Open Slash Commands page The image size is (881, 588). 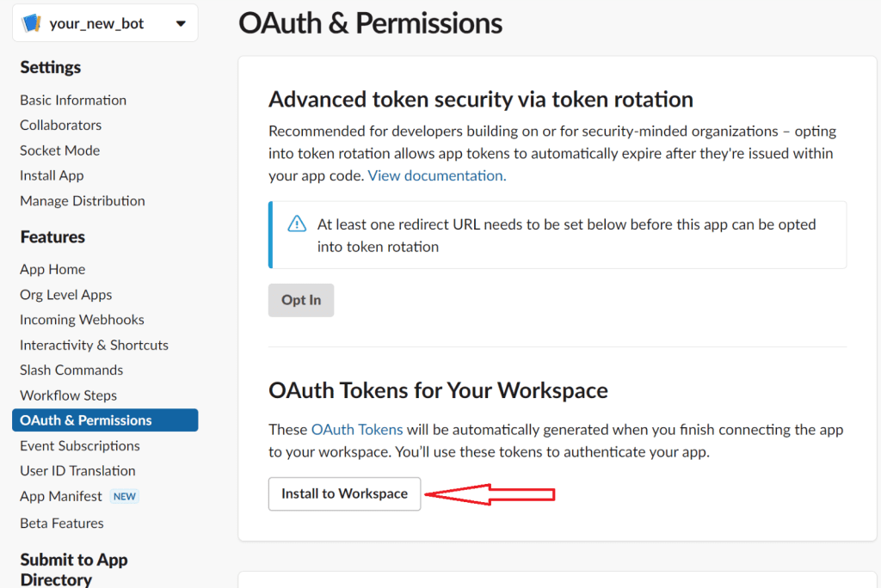71,370
